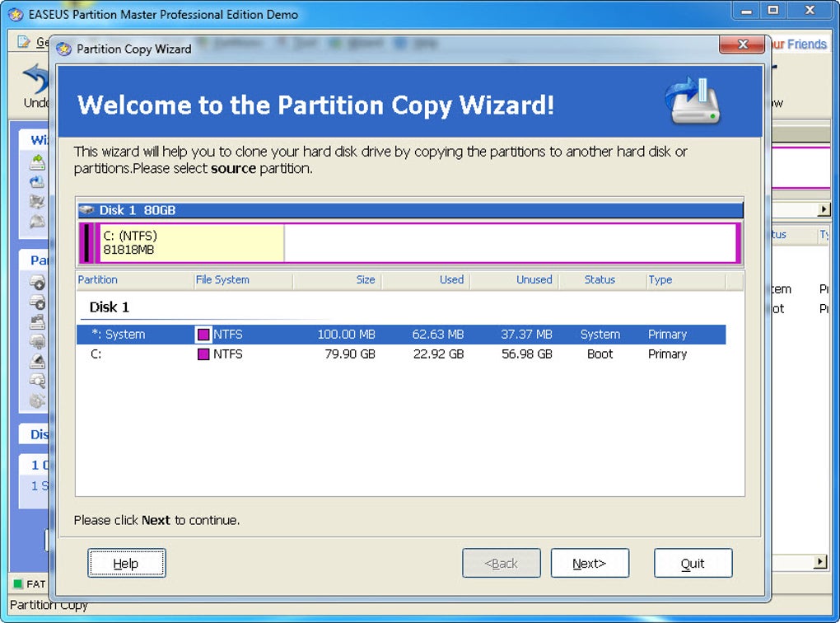Click the blue-arrow drive wizard icon in sidebar
Image resolution: width=840 pixels, height=623 pixels.
38,182
